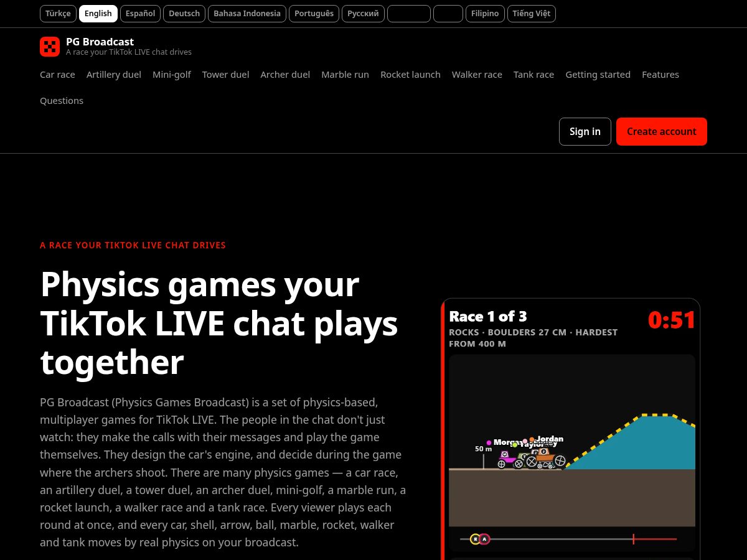
Task: Open the Getting started link
Action: click(x=598, y=75)
